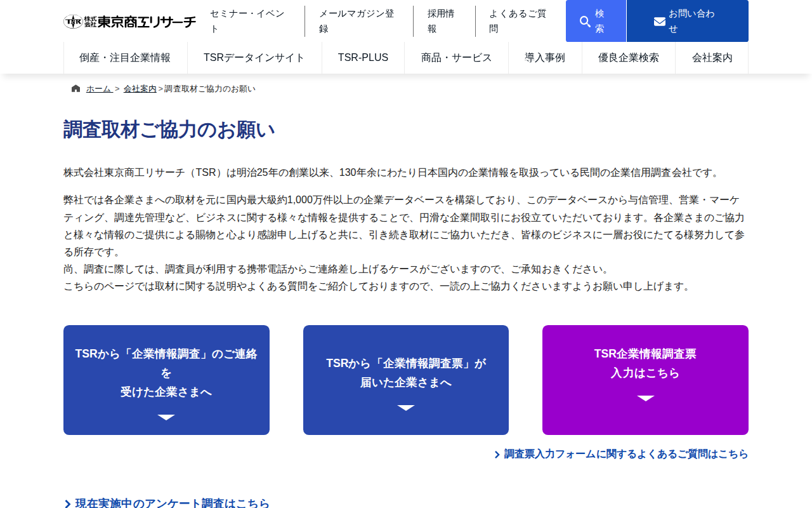Click down arrow on 企業情報調査のご連絡 card
Screen dimensions: 812x508
click(166, 417)
